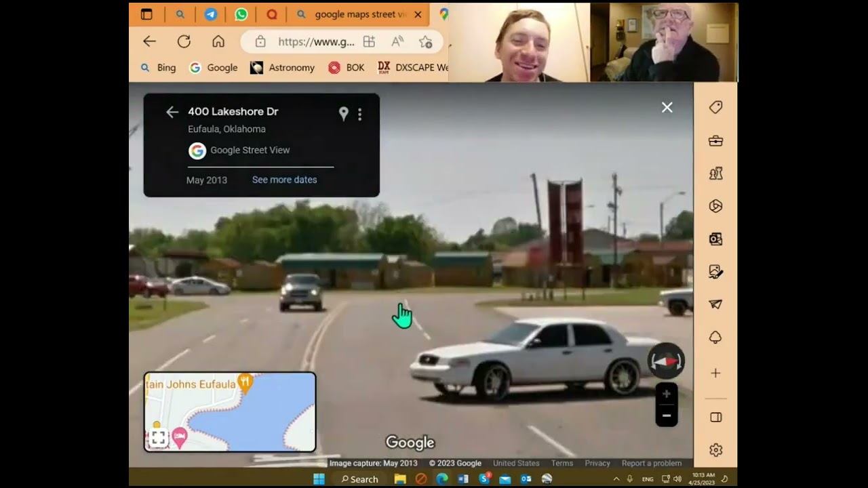Close Street View with the X button

point(667,107)
